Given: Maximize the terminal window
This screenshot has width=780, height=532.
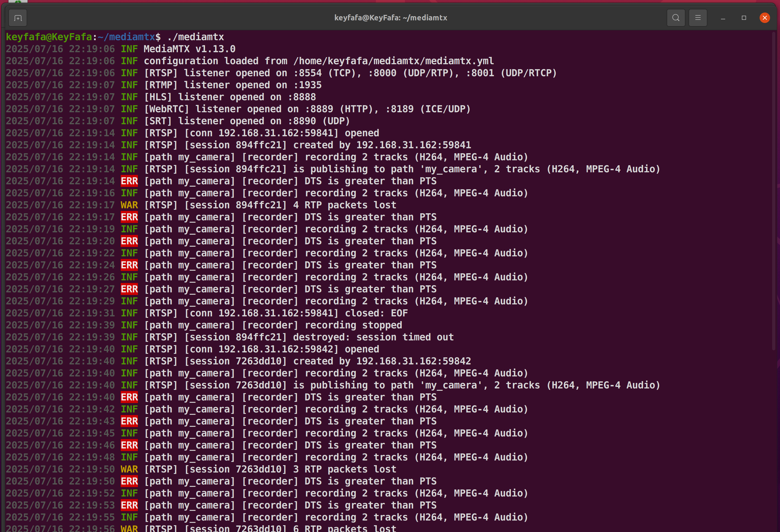Looking at the screenshot, I should coord(744,18).
